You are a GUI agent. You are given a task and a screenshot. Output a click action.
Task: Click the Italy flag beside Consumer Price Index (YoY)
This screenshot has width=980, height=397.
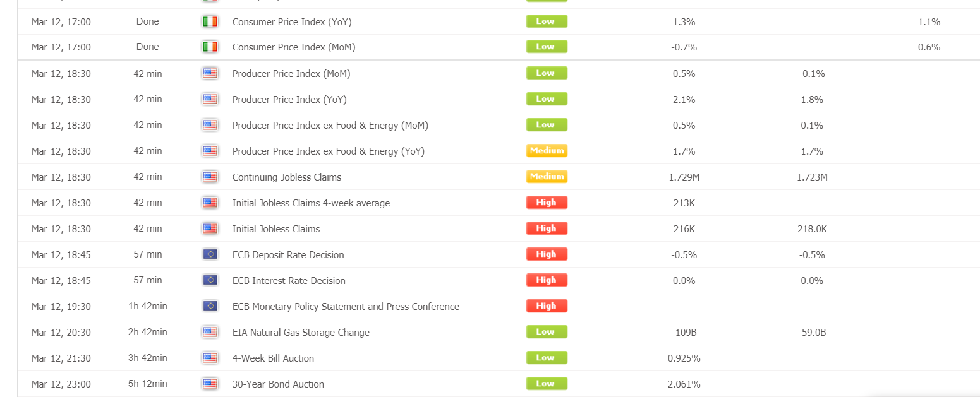[x=210, y=22]
